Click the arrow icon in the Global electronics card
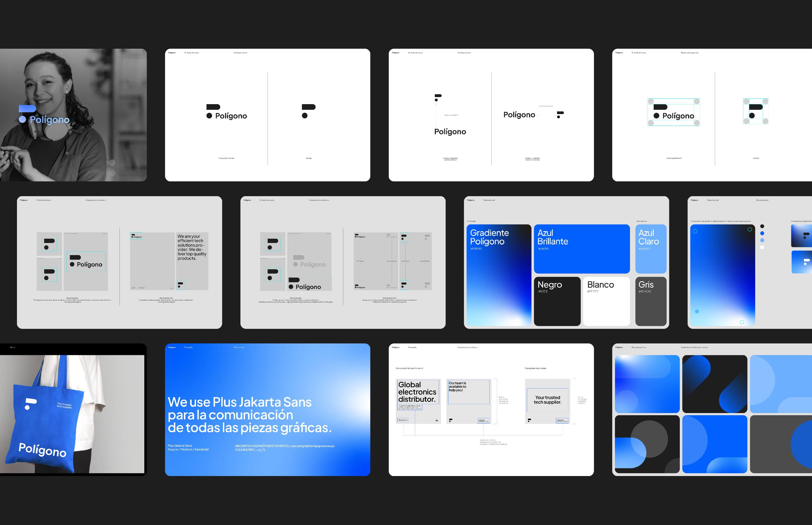The height and width of the screenshot is (525, 812). tap(436, 420)
